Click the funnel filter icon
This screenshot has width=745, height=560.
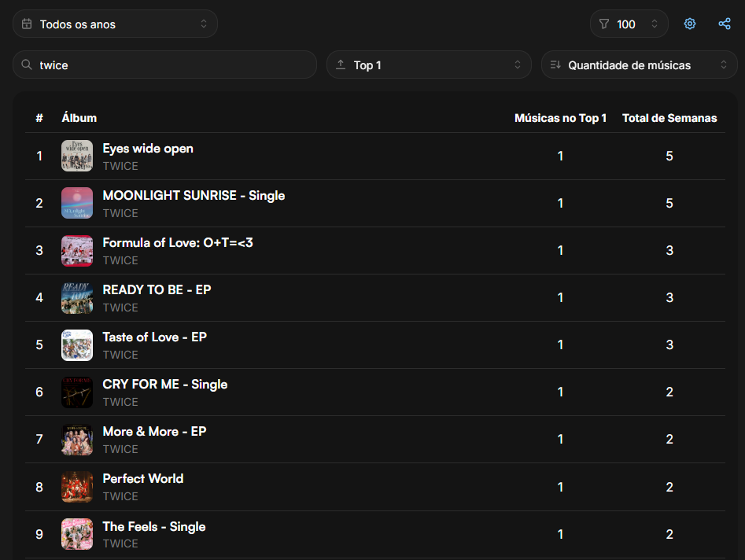(x=603, y=24)
